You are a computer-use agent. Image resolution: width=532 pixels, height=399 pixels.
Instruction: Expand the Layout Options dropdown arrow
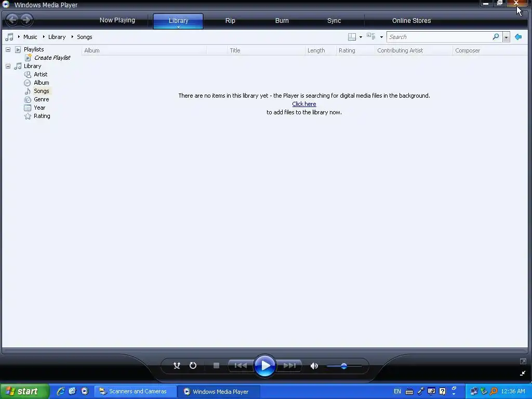pyautogui.click(x=361, y=37)
